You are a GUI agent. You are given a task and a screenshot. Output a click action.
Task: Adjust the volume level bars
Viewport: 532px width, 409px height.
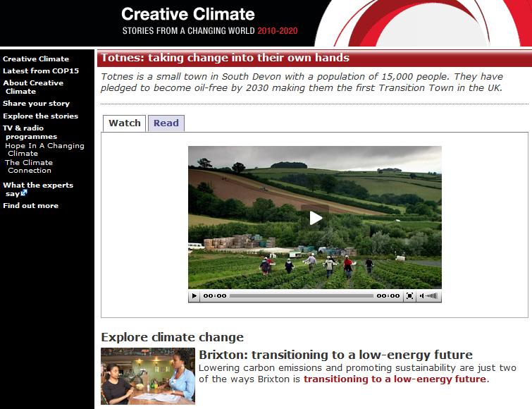(x=432, y=296)
